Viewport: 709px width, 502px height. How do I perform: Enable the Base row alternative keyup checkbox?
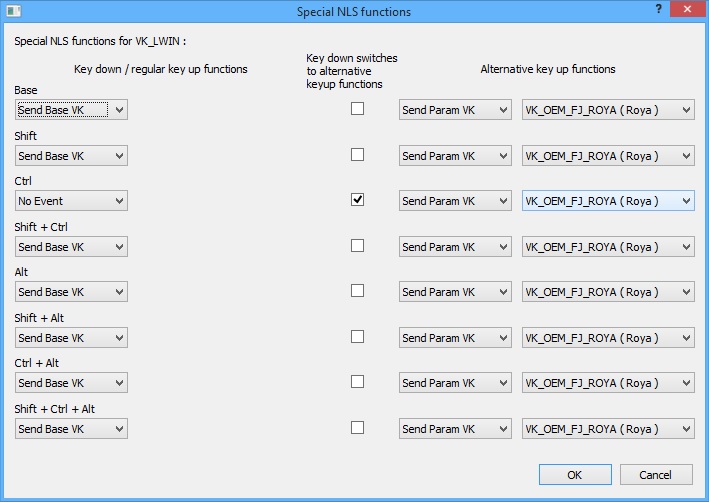[x=357, y=109]
